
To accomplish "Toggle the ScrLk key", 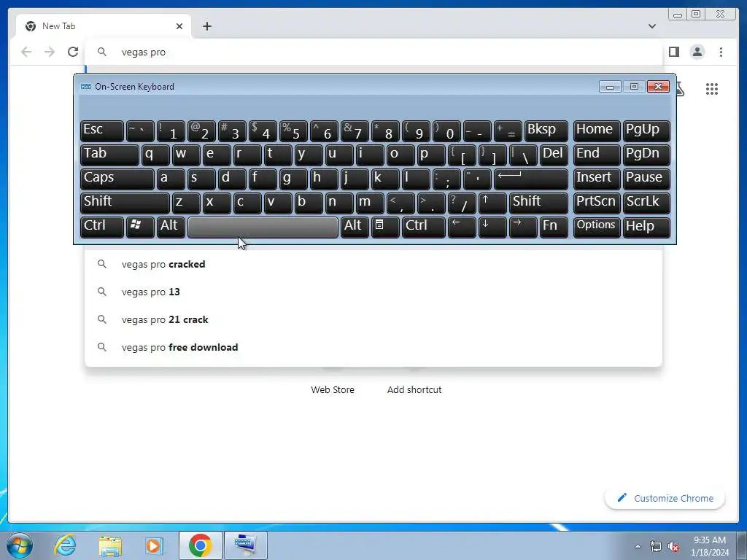I will [x=646, y=203].
